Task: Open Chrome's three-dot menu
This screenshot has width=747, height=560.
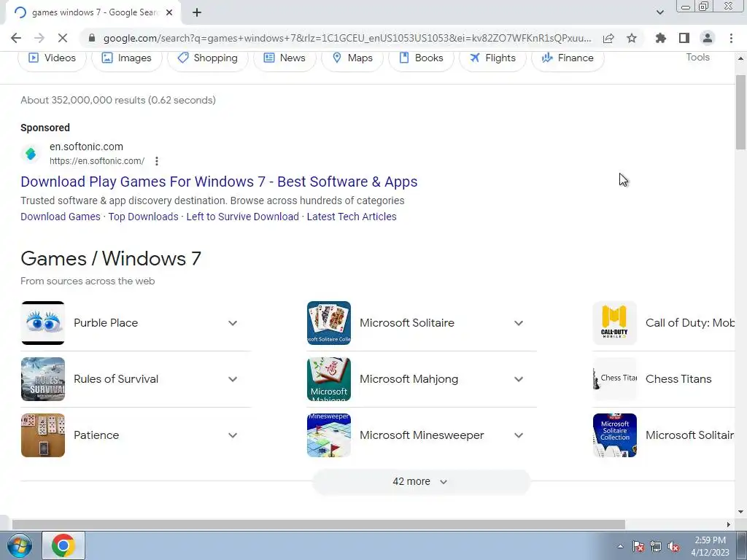Action: coord(731,38)
